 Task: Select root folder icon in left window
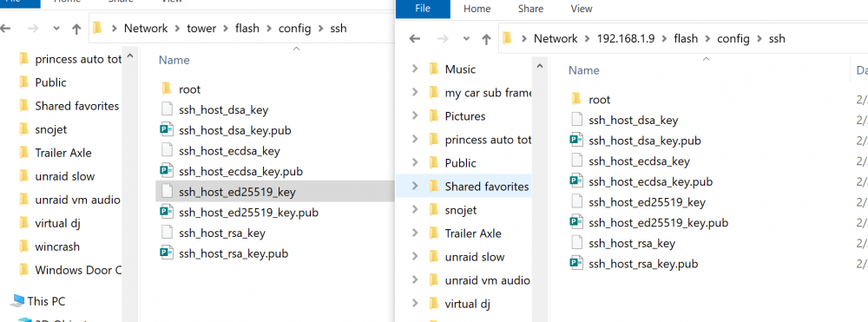168,89
